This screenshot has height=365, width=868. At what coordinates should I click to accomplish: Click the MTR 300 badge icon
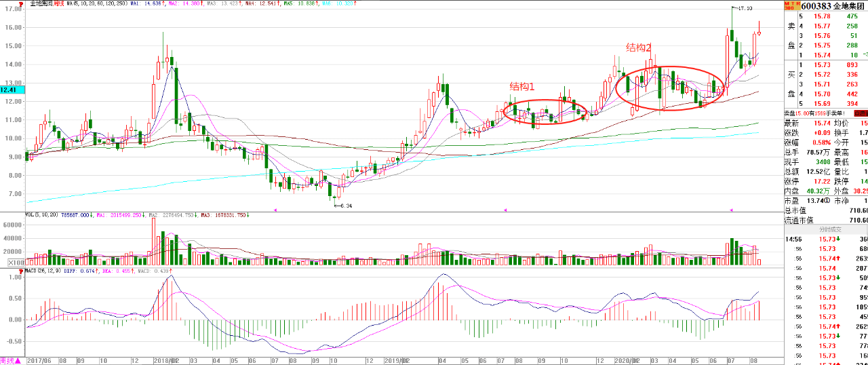coord(789,5)
